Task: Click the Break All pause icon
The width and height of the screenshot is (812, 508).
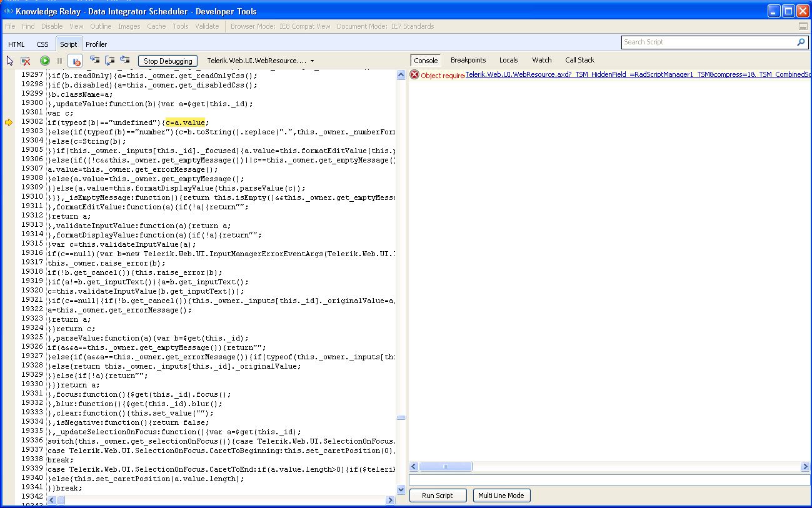Action: click(x=60, y=61)
